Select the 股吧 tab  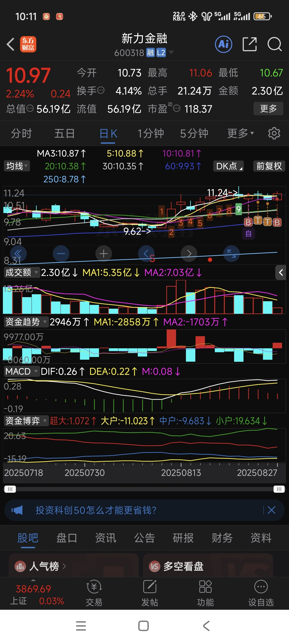[28, 538]
